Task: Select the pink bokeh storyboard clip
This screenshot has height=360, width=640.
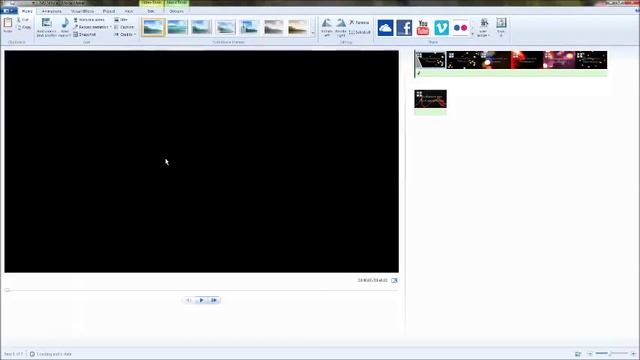Action: (x=559, y=60)
